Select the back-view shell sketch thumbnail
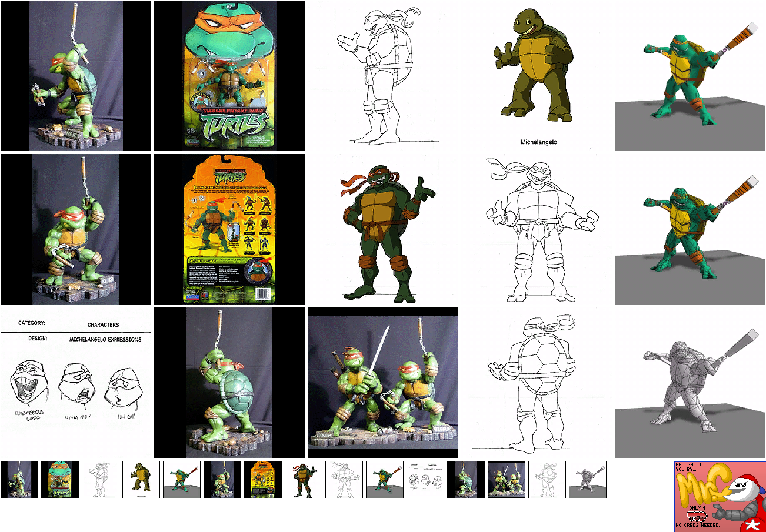 tap(547, 480)
